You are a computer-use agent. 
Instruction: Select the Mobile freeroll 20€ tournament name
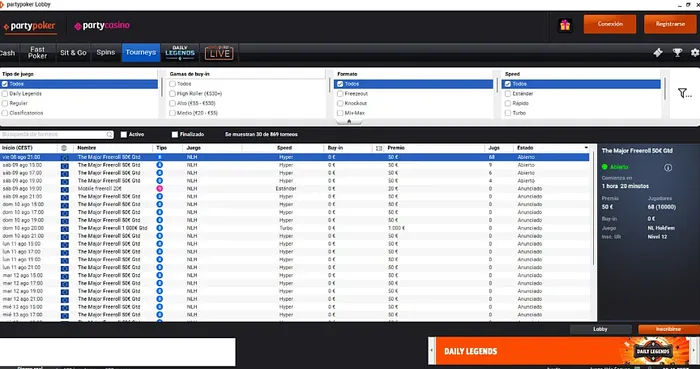[x=100, y=189]
